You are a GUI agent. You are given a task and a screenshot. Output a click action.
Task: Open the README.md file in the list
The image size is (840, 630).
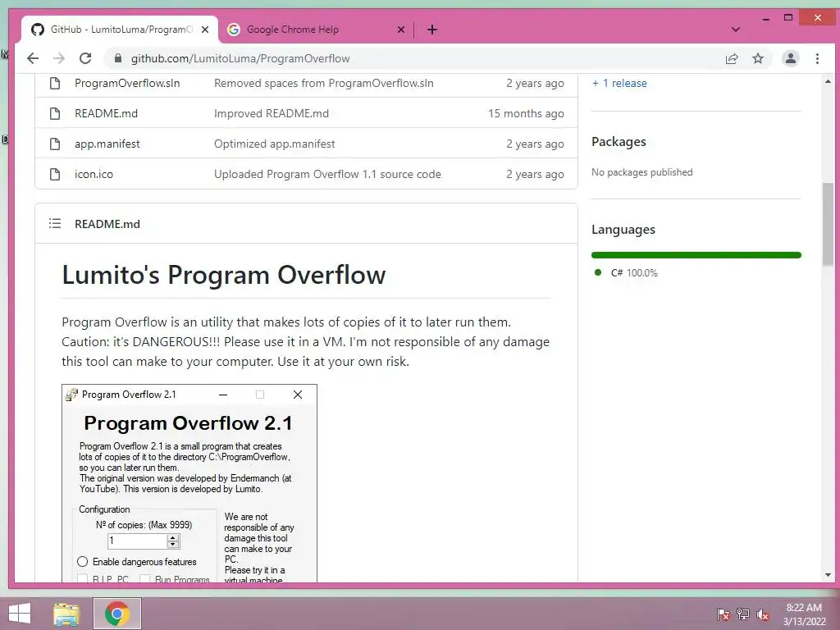[x=106, y=113]
